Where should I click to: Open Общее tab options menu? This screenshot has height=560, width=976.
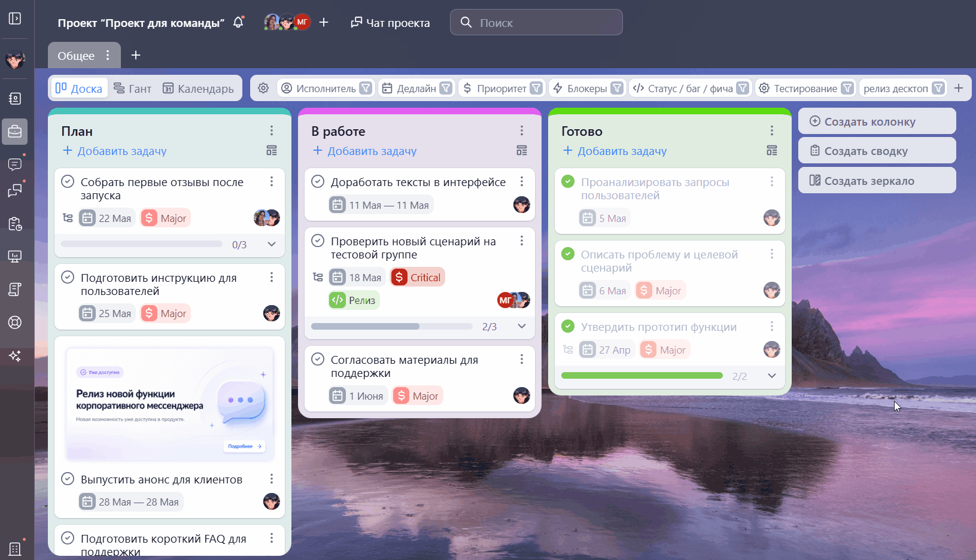[x=108, y=55]
